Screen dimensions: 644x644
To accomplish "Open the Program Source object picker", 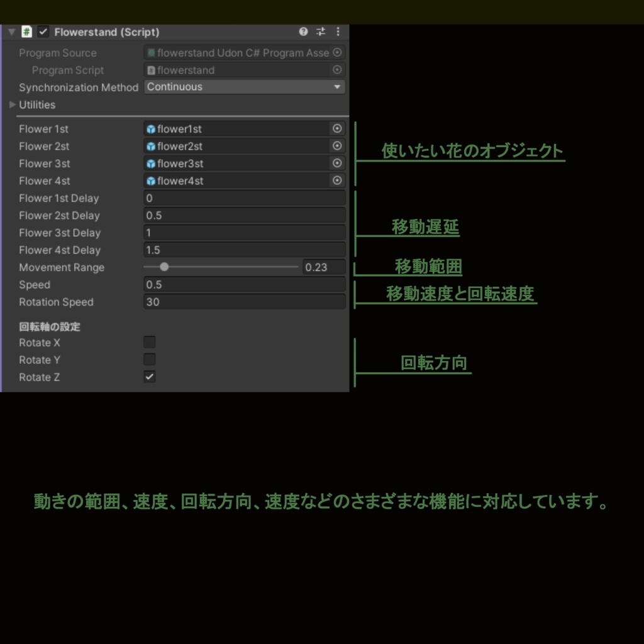I will 337,53.
